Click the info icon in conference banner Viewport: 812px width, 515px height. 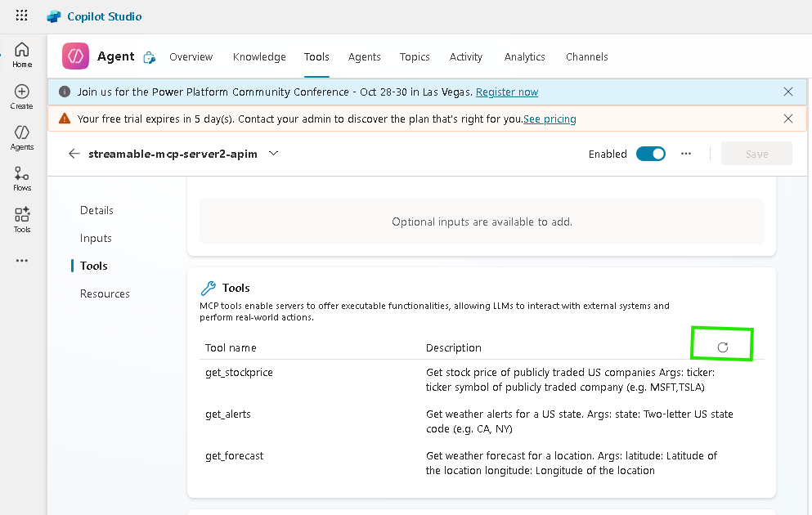[x=65, y=92]
